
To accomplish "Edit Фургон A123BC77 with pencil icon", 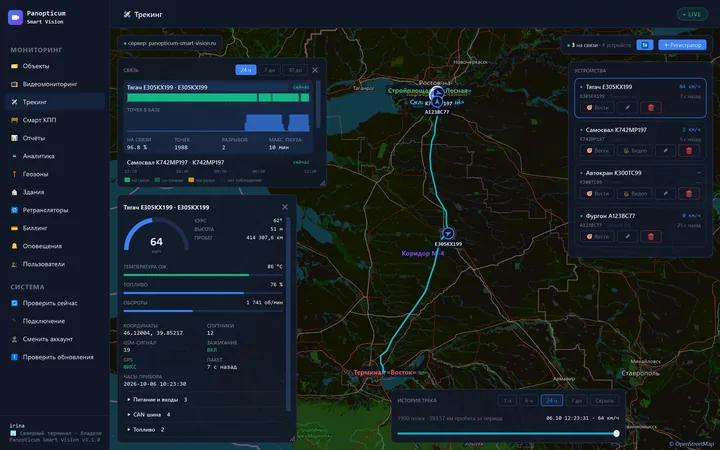I will tap(627, 236).
